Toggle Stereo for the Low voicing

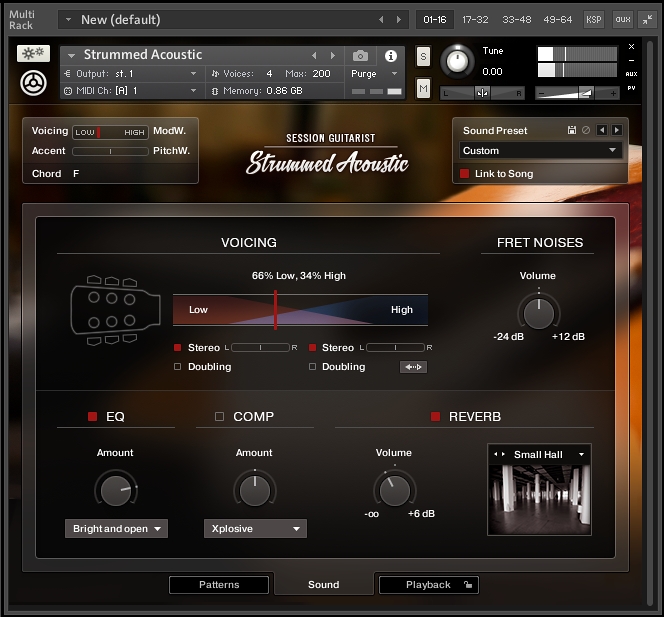click(178, 348)
